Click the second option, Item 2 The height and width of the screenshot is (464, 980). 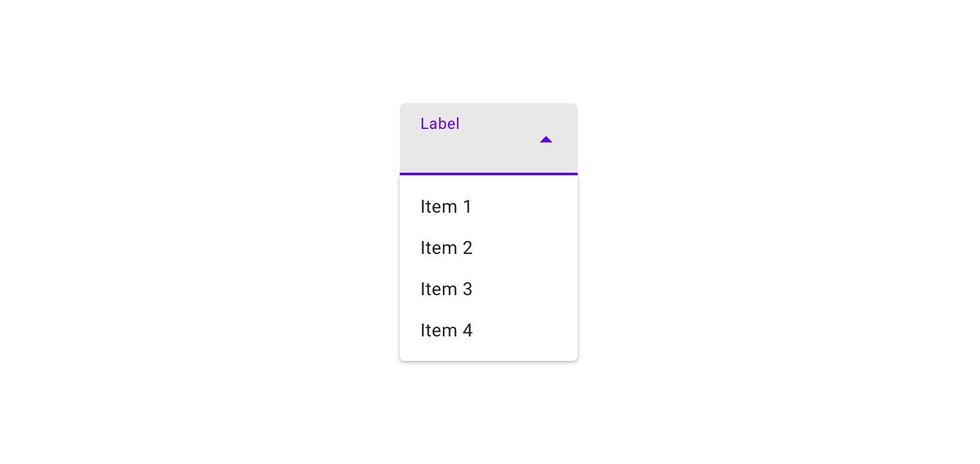(x=446, y=248)
